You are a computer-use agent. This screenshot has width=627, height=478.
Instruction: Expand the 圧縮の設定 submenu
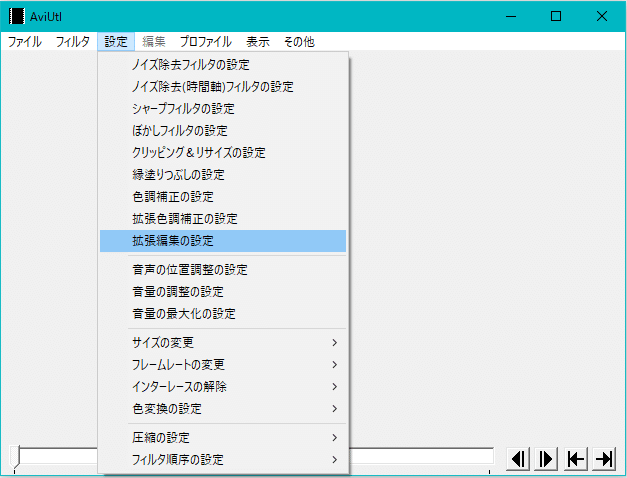(x=223, y=438)
